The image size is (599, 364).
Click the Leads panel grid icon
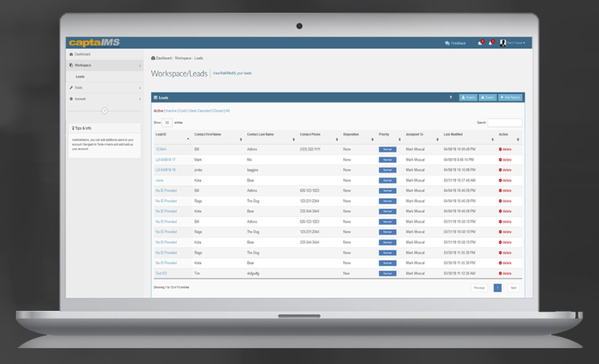(155, 97)
